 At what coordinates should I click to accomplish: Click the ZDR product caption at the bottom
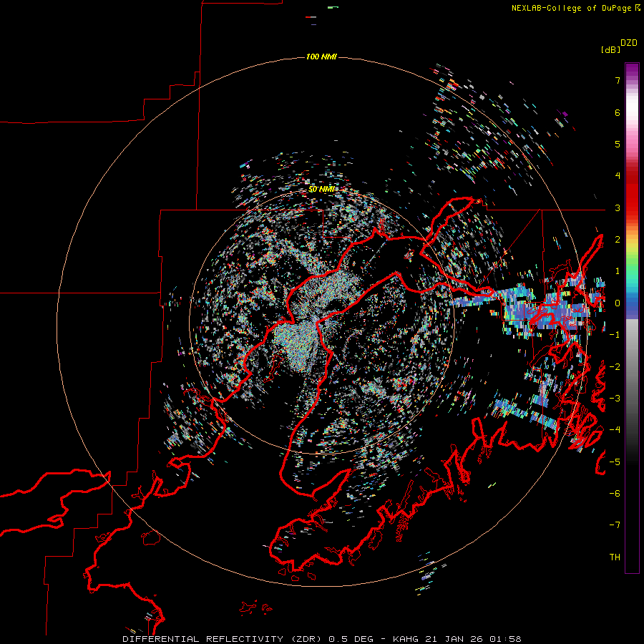pyautogui.click(x=322, y=639)
